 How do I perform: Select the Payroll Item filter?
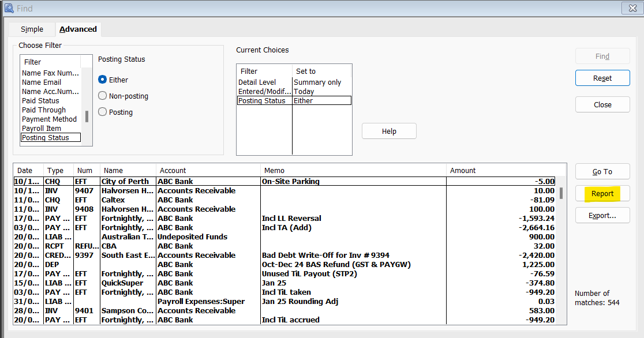coord(51,129)
